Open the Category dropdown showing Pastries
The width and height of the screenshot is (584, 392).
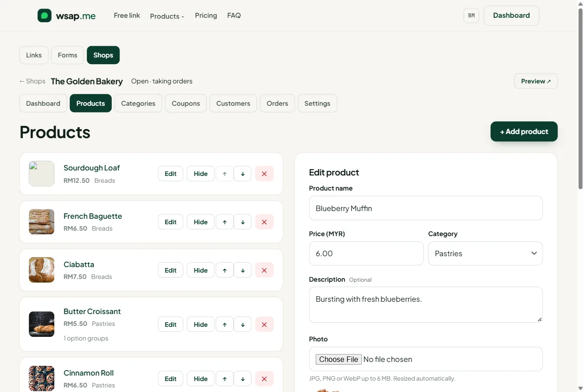485,253
